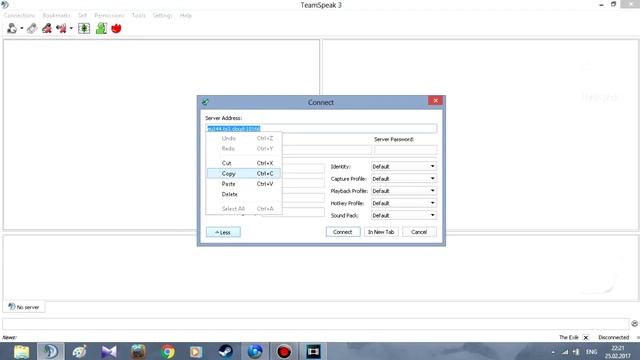The width and height of the screenshot is (640, 360).
Task: Click the network signal tray icon
Action: tap(565, 352)
